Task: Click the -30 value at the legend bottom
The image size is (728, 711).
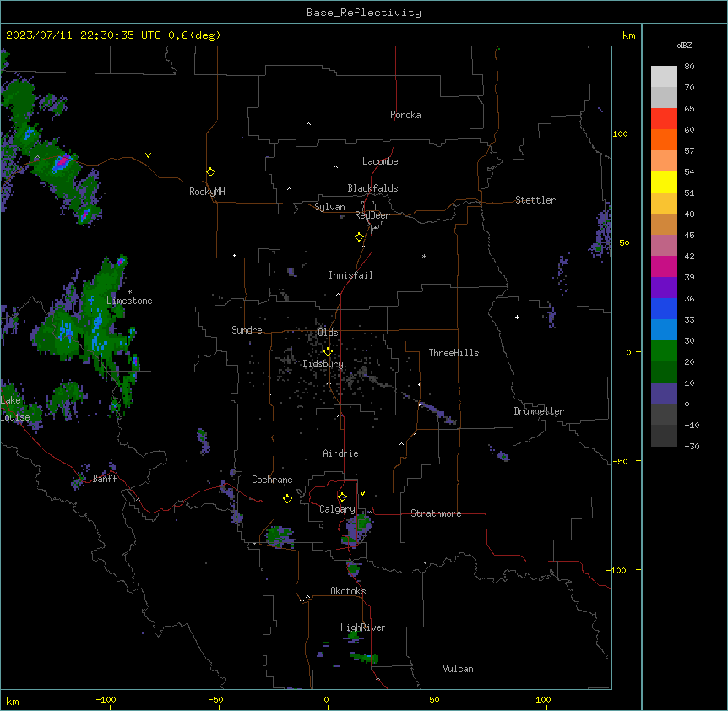Action: 692,446
